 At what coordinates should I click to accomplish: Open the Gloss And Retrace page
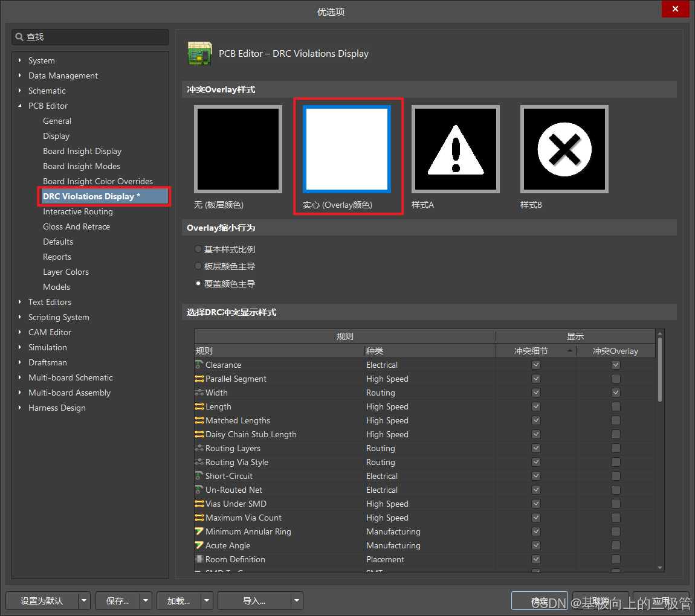[76, 226]
